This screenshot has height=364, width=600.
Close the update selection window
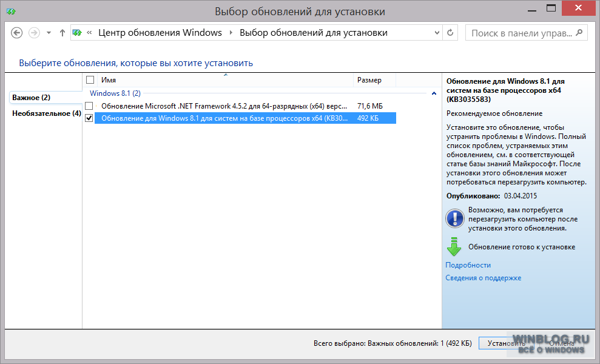tap(578, 8)
